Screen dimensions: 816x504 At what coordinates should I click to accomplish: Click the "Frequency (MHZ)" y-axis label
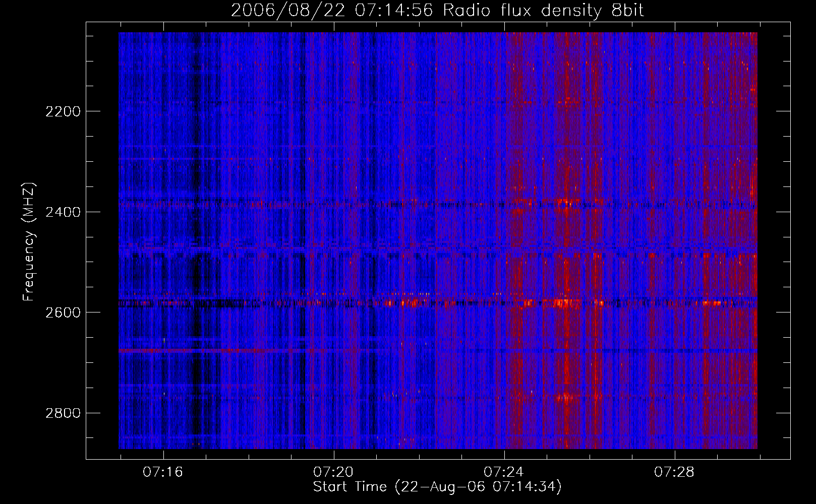point(29,242)
